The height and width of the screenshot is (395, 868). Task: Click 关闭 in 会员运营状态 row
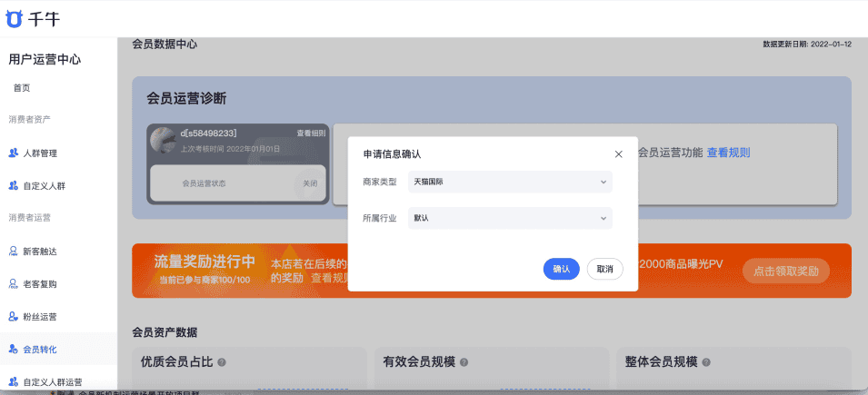click(310, 183)
